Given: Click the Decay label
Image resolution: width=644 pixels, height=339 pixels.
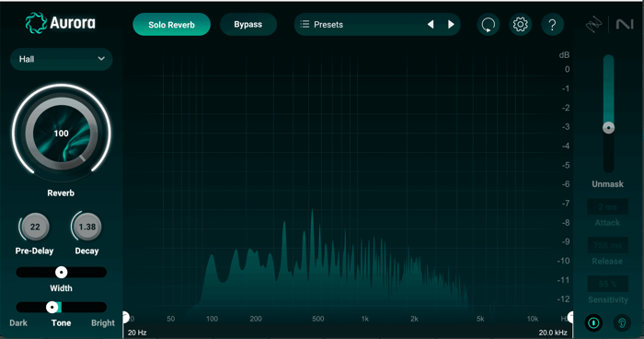Looking at the screenshot, I should pyautogui.click(x=86, y=251).
